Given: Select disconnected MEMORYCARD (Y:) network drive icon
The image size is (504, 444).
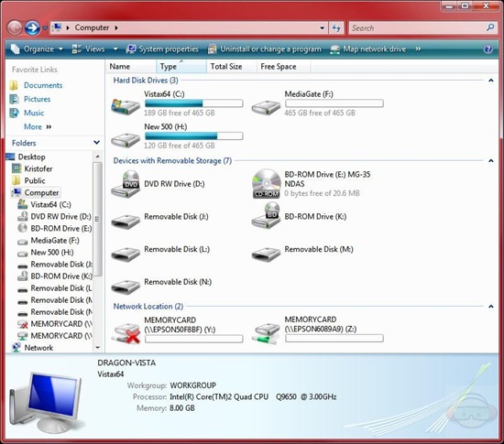Looking at the screenshot, I should [126, 333].
